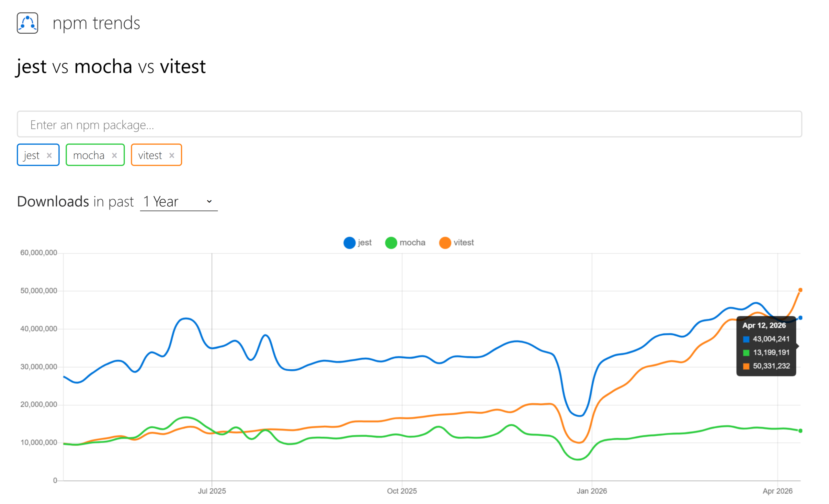Toggle vitest series via legend circle
829x504 pixels.
(445, 243)
